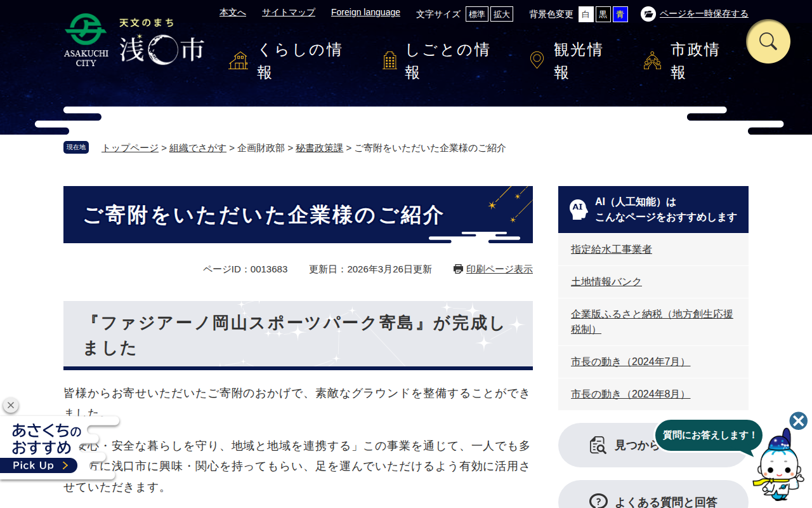
Task: Click the document search icon on 見つから button
Action: (x=598, y=445)
